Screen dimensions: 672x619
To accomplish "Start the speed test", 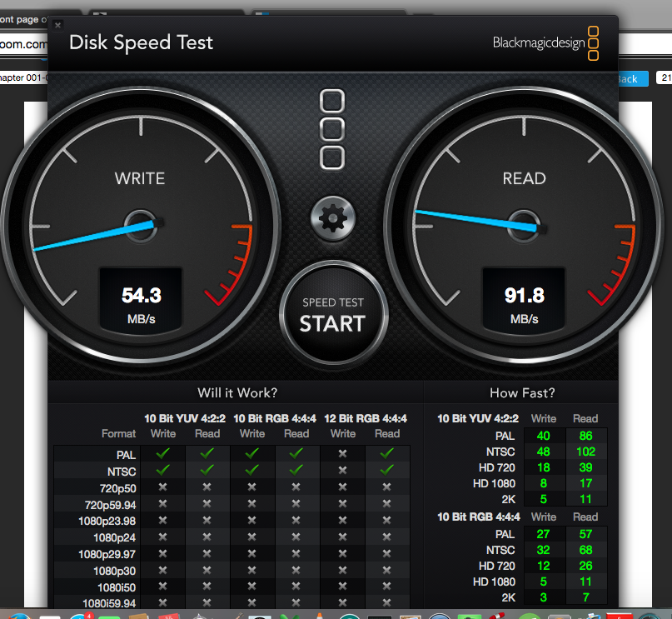I will 333,314.
